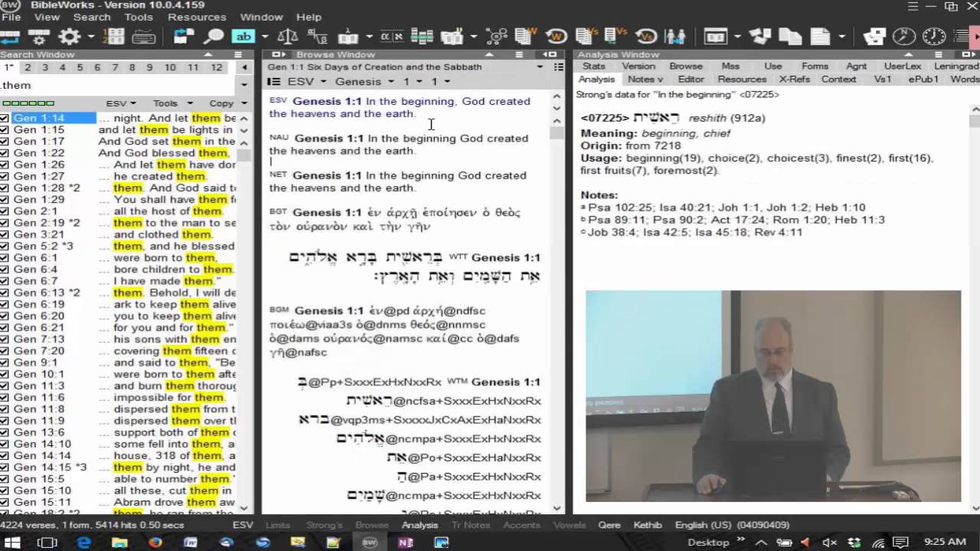Click the parallel columns toolbar icon

[422, 36]
